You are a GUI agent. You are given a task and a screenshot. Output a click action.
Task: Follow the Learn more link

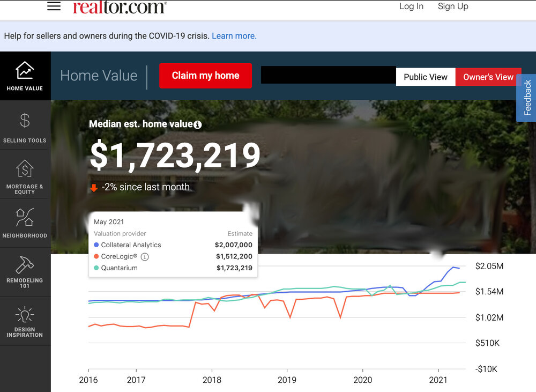click(234, 36)
